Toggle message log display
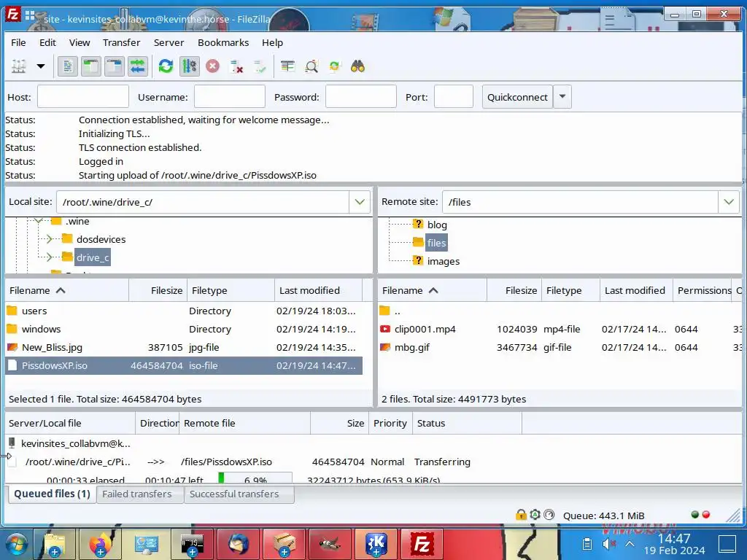The image size is (747, 560). point(68,66)
